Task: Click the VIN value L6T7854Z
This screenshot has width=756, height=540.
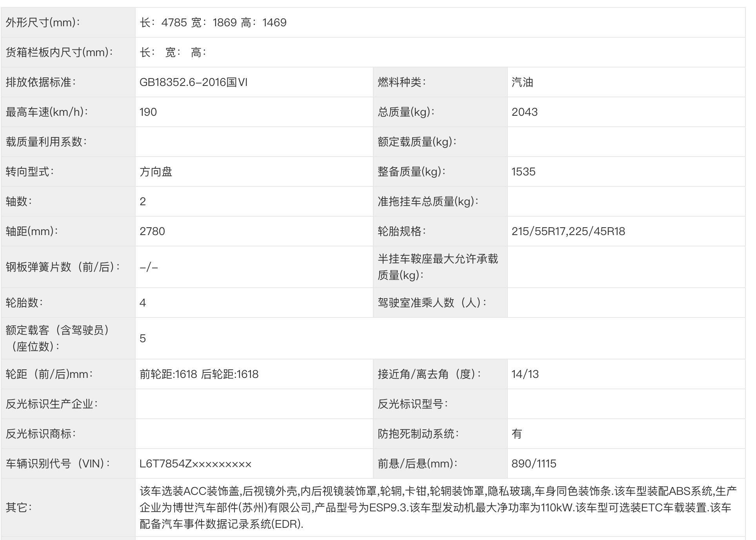Action: [195, 463]
